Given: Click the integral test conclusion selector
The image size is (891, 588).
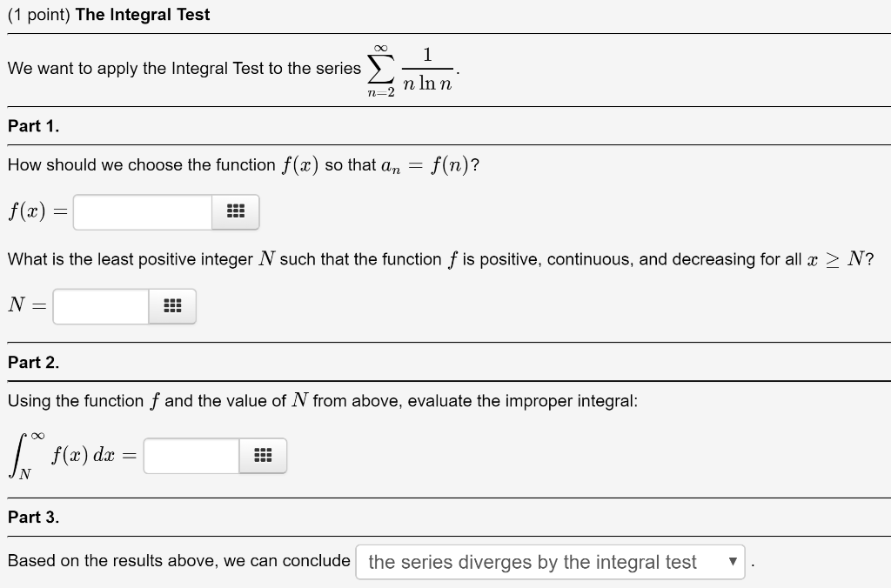Looking at the screenshot, I should tap(551, 562).
